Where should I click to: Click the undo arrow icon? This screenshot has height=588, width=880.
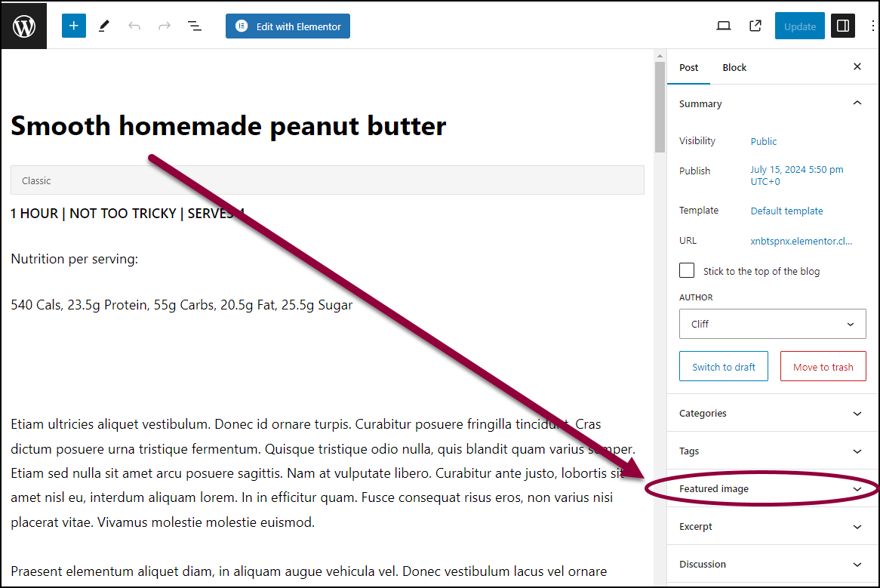134,26
